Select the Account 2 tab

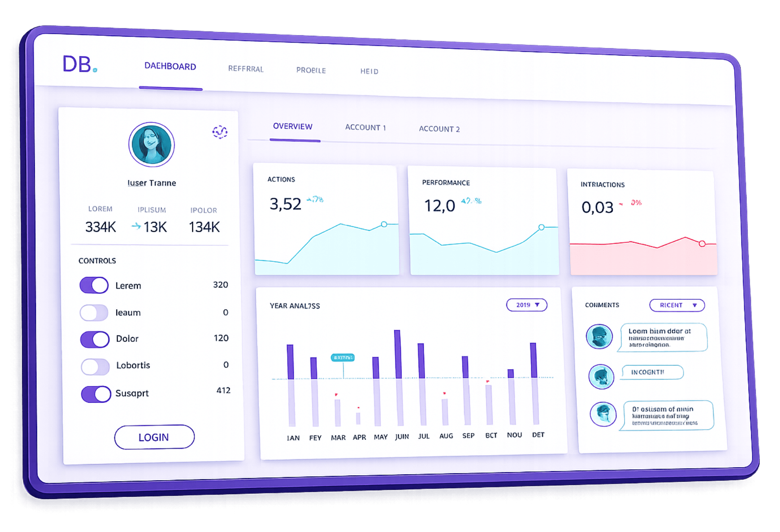coord(439,129)
